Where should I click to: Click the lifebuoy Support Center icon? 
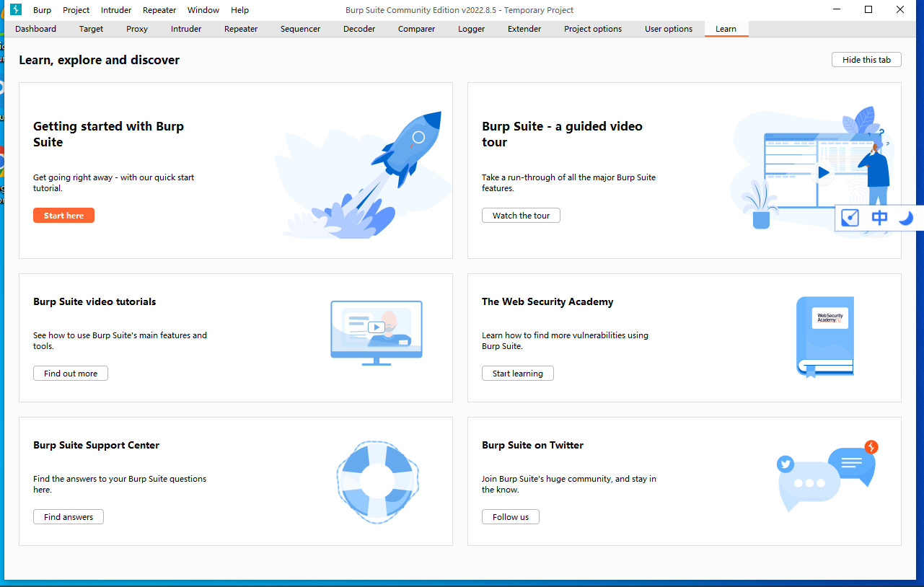tap(378, 481)
